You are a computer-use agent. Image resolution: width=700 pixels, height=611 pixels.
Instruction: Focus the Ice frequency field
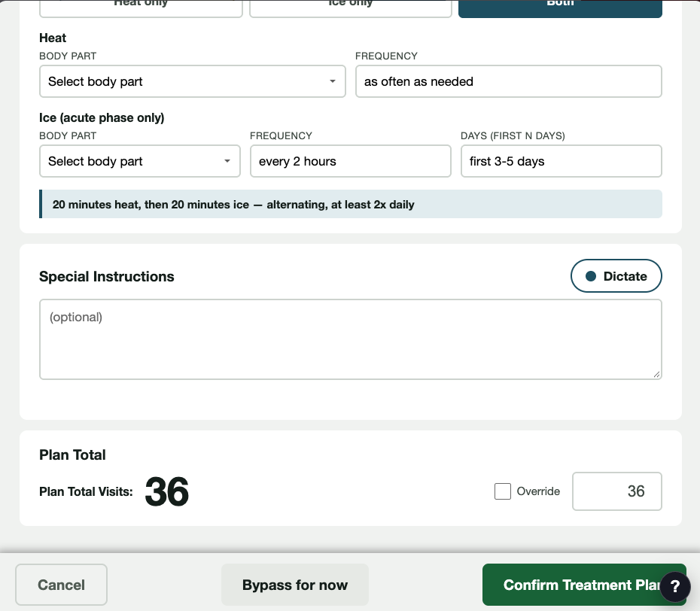coord(351,161)
